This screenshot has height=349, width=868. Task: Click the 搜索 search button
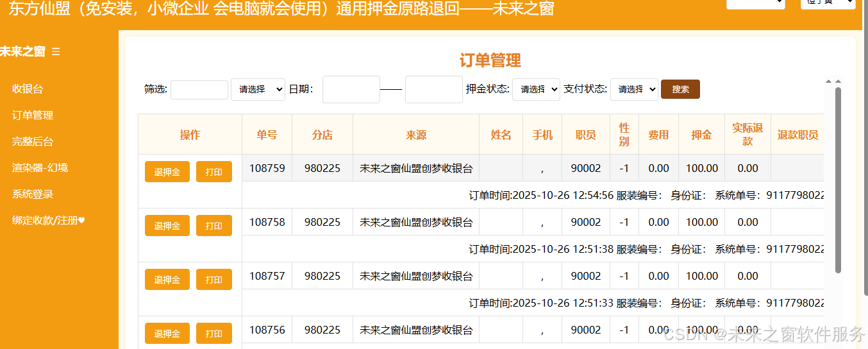(x=680, y=89)
